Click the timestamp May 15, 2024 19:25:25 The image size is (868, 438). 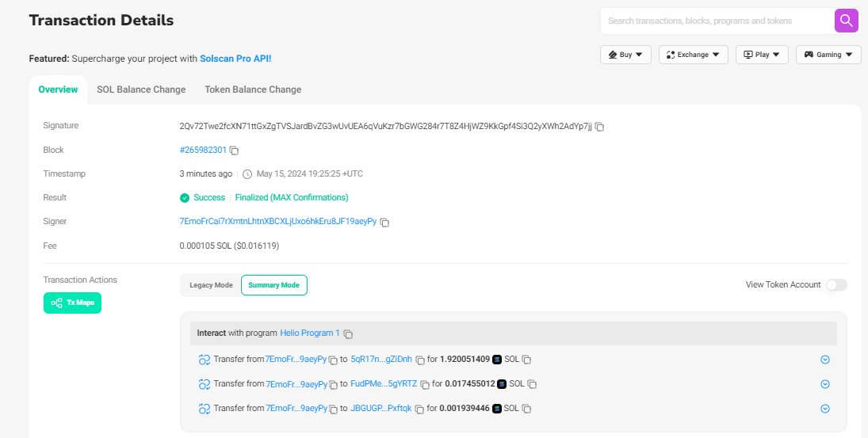[310, 173]
